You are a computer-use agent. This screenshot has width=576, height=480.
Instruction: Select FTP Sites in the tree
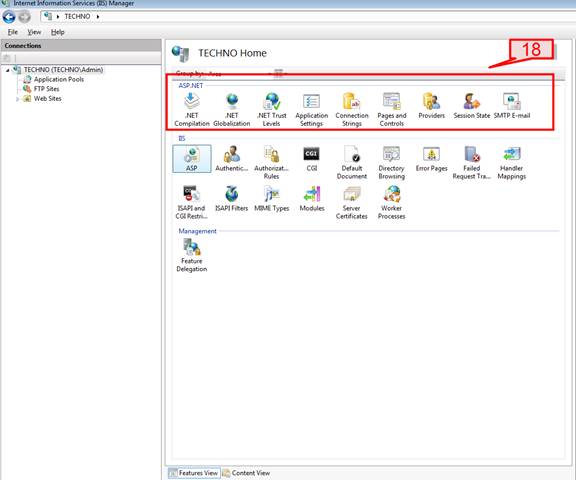pos(46,89)
